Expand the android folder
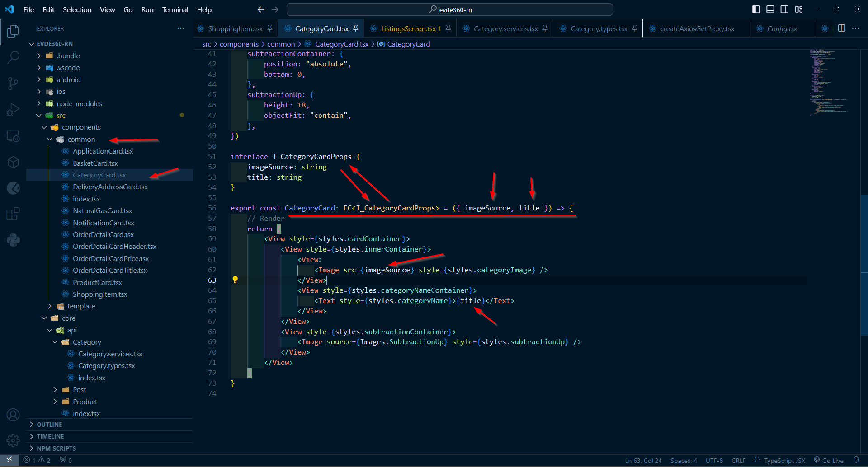 pyautogui.click(x=68, y=79)
